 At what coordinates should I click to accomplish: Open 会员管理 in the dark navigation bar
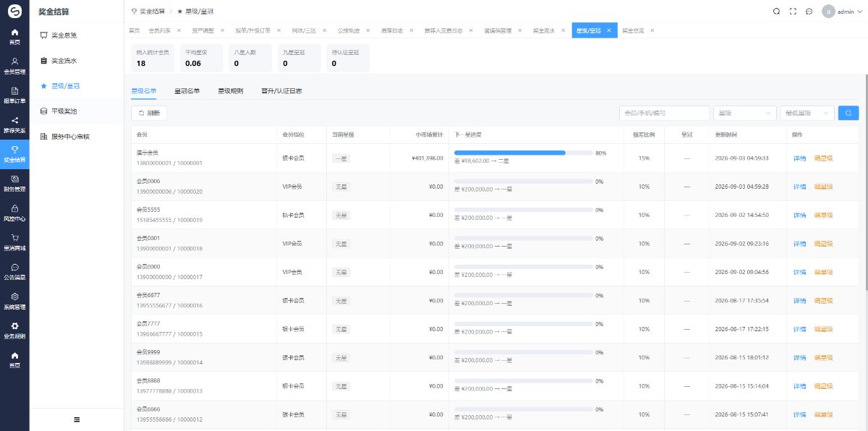(x=14, y=66)
